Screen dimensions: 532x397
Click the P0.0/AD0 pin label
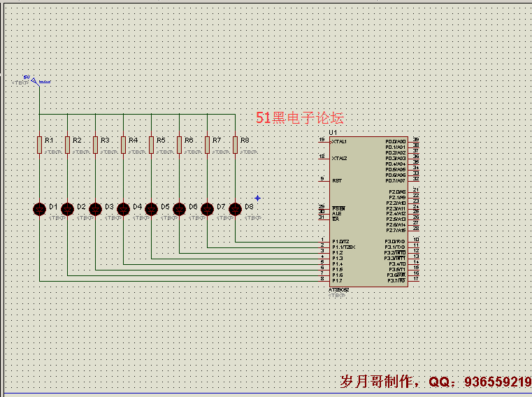point(395,141)
